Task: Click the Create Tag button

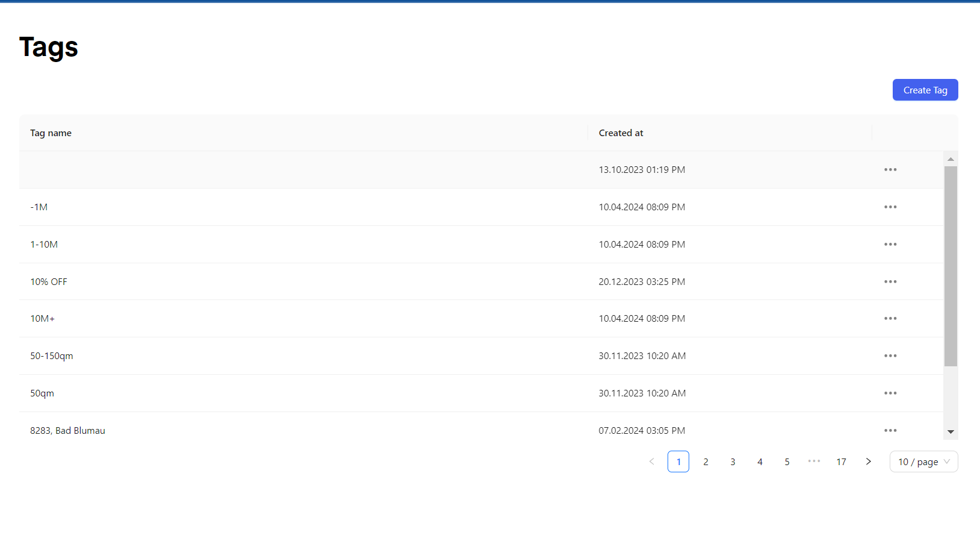Action: pos(925,90)
